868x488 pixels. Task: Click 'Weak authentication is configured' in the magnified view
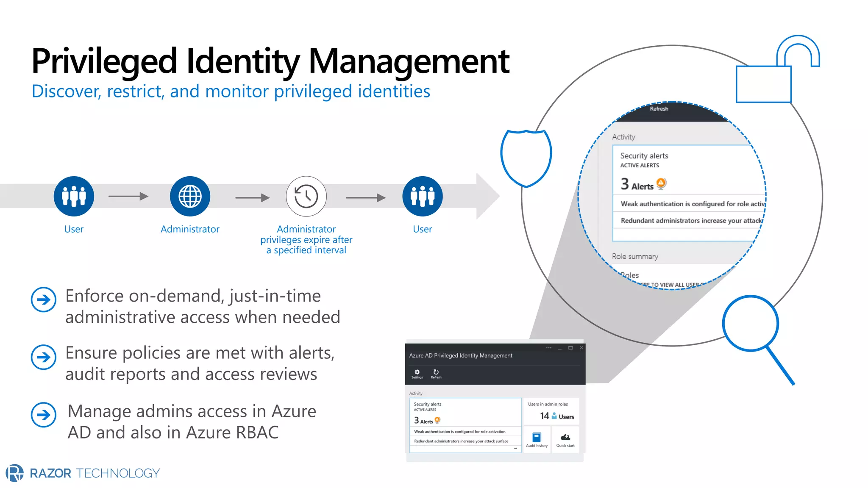coord(693,204)
